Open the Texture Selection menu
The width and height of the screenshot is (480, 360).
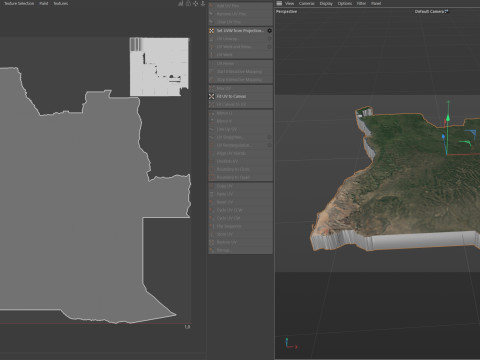(x=19, y=3)
